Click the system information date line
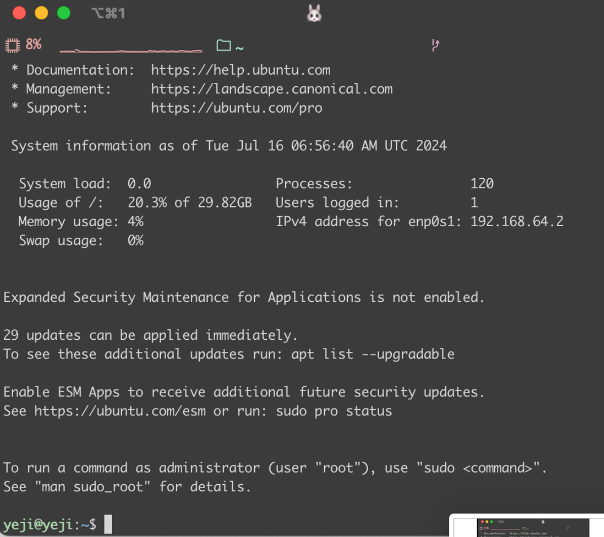The height and width of the screenshot is (537, 604). coord(229,146)
